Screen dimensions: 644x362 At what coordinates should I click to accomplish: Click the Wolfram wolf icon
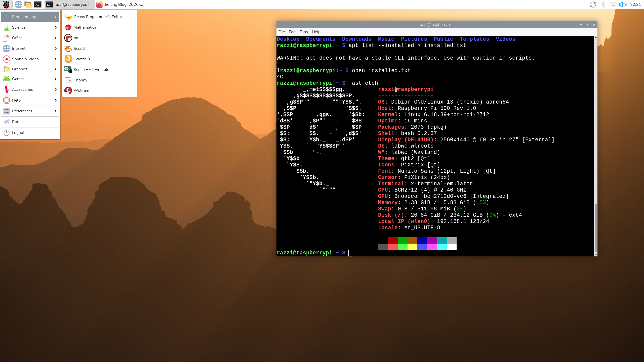pos(68,90)
